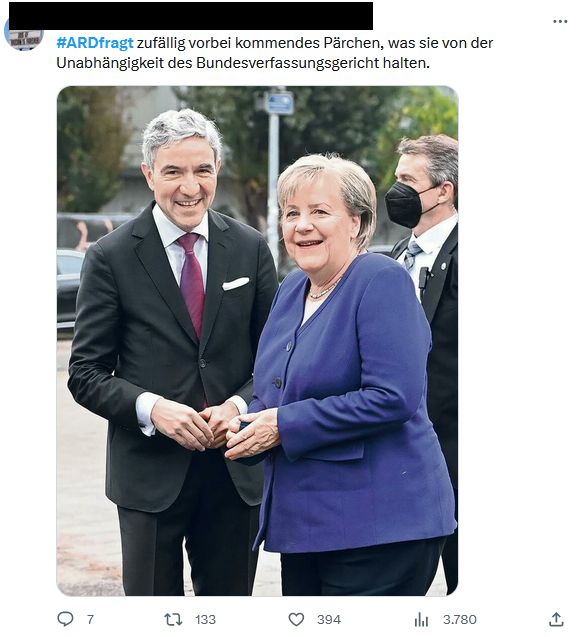
Task: Click the reply speech bubble icon
Action: coord(65,619)
